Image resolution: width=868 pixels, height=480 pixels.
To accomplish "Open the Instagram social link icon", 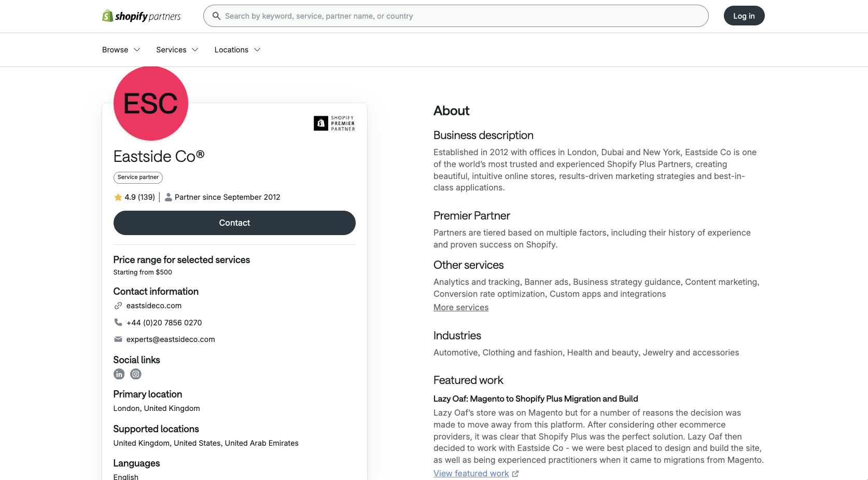I will tap(136, 374).
